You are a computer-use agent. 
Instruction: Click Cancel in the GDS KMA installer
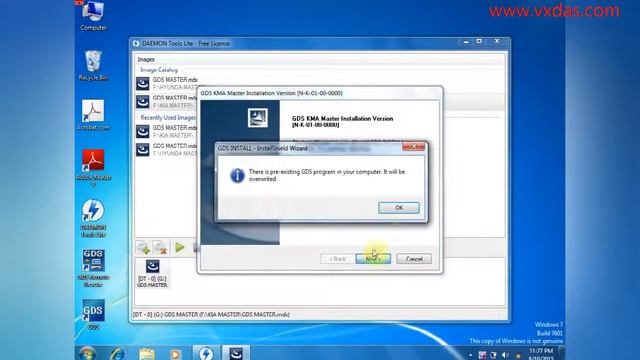pos(414,259)
